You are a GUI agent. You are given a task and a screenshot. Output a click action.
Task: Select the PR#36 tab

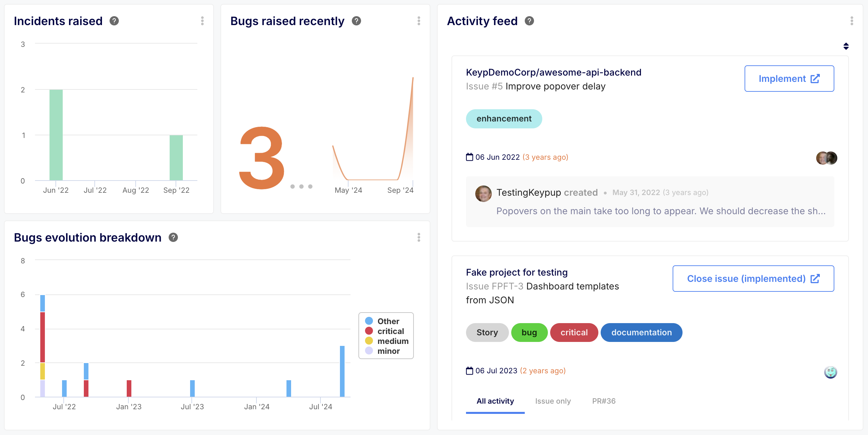[x=604, y=401]
